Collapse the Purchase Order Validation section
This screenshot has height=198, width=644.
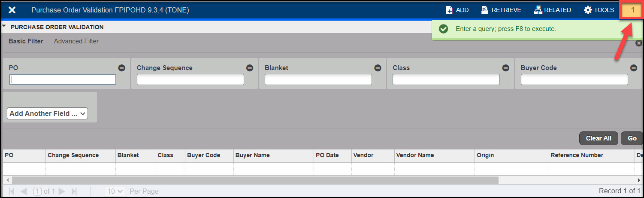4,26
